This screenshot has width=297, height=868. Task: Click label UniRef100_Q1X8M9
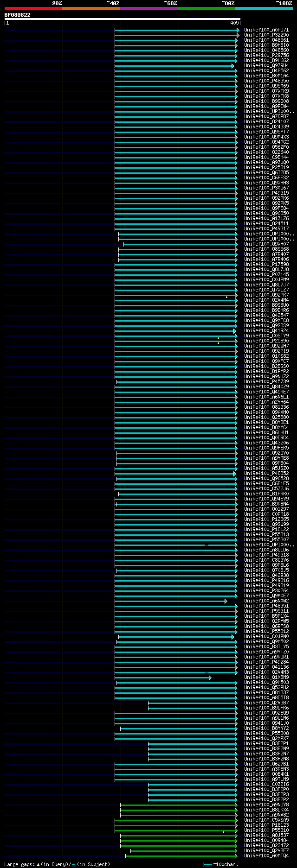266,678
